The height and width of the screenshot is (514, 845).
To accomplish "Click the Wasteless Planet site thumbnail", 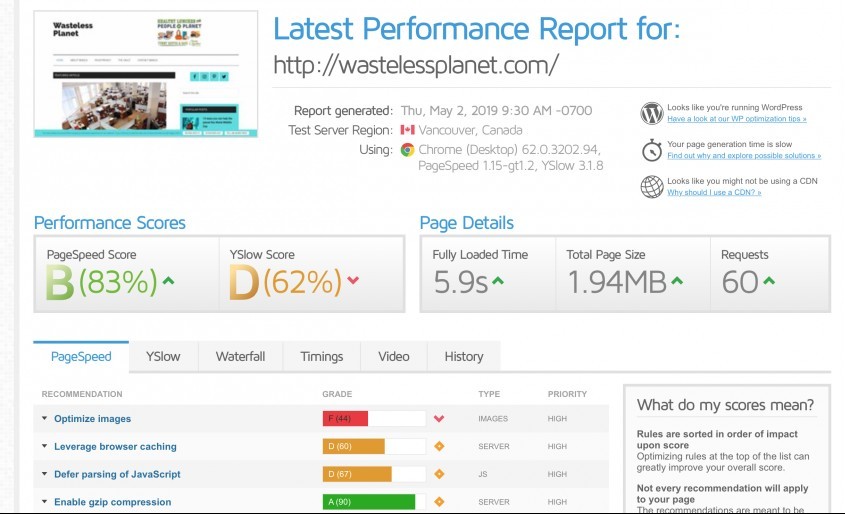I will tap(146, 74).
